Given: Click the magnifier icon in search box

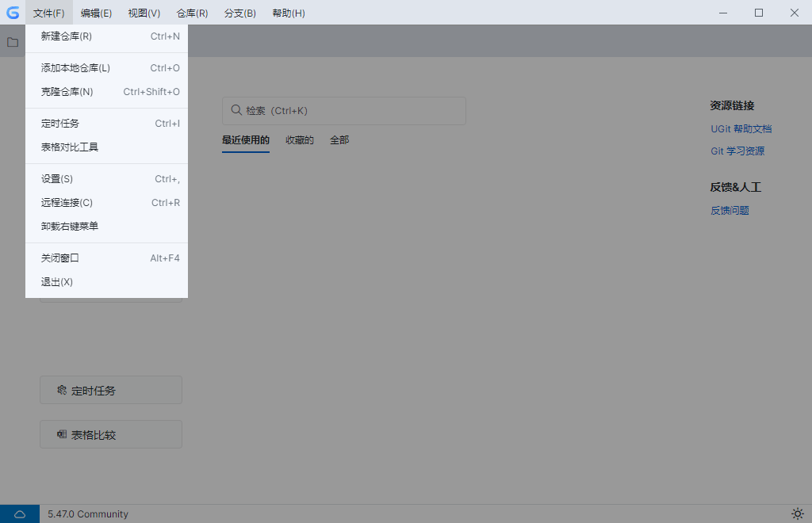Looking at the screenshot, I should pos(236,110).
